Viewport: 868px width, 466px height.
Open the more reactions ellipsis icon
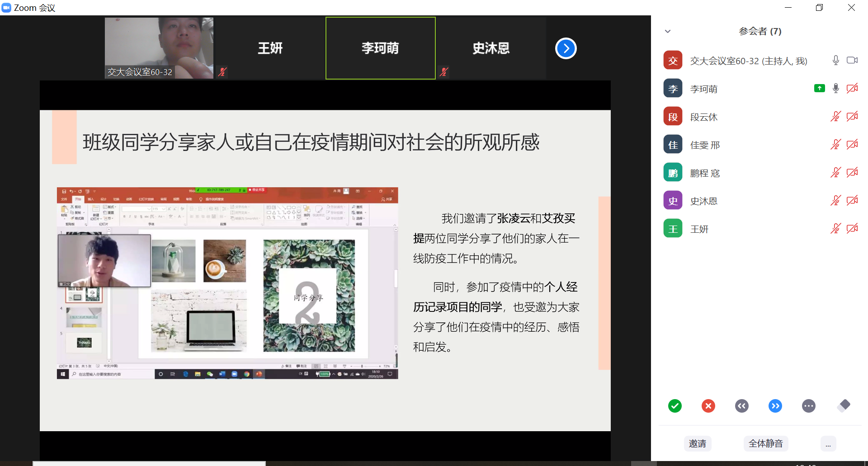tap(808, 406)
